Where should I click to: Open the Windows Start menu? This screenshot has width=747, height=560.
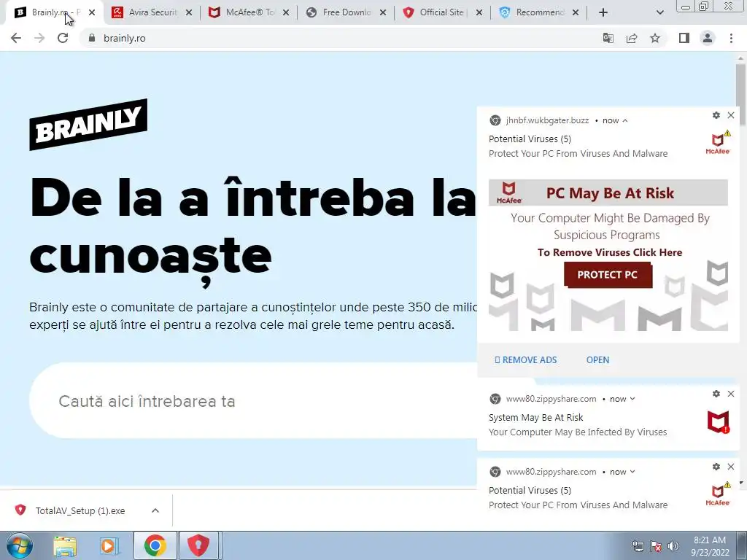pos(18,546)
